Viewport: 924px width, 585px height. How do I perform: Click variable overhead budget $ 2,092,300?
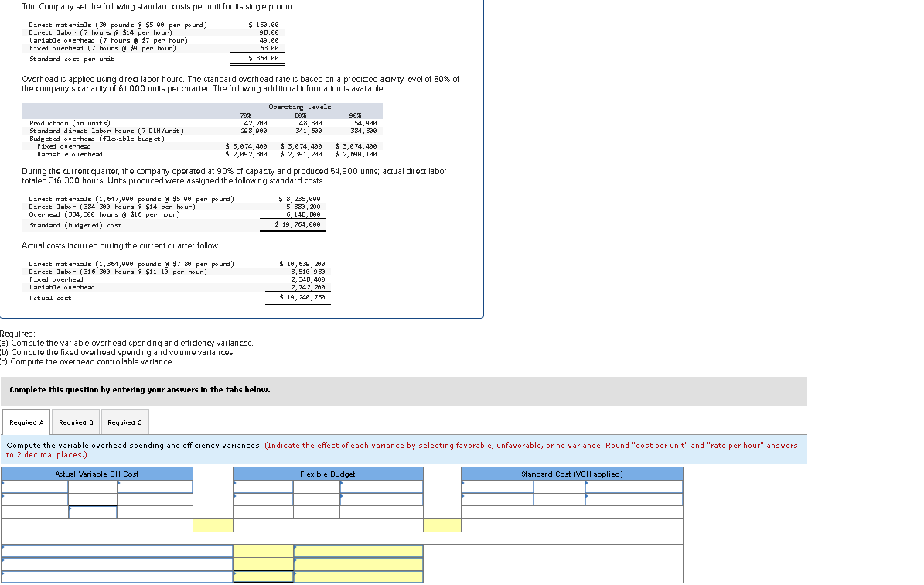[247, 154]
